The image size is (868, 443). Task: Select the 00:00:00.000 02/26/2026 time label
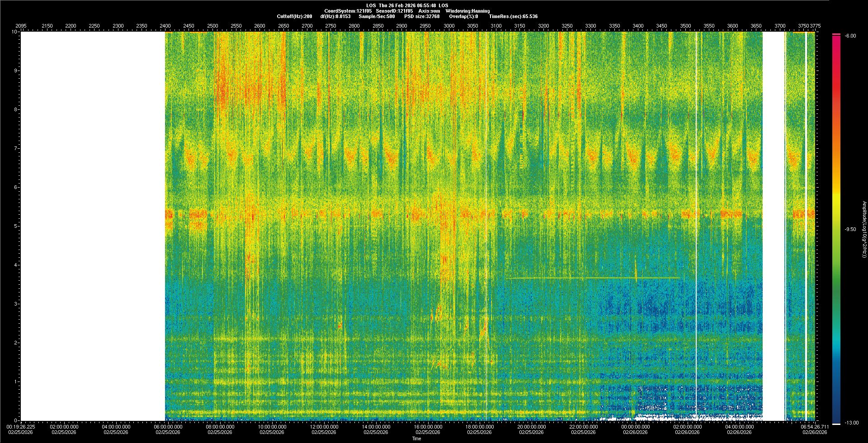pos(635,429)
